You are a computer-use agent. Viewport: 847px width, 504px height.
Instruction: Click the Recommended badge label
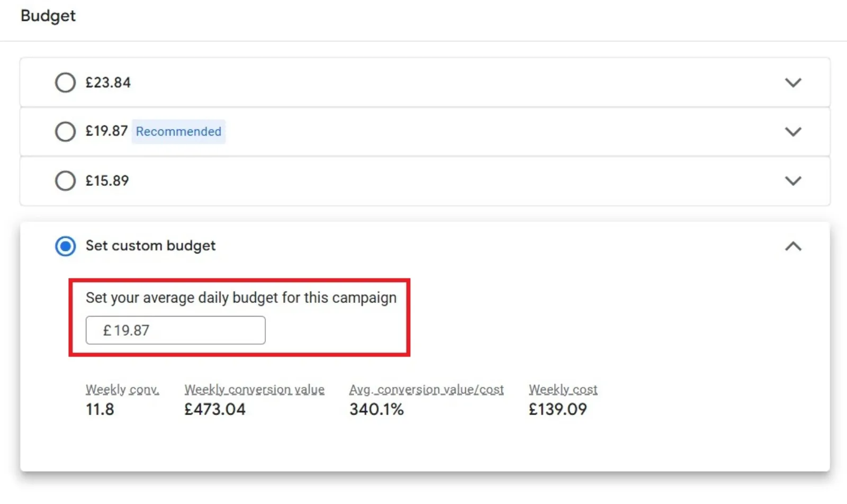tap(178, 131)
